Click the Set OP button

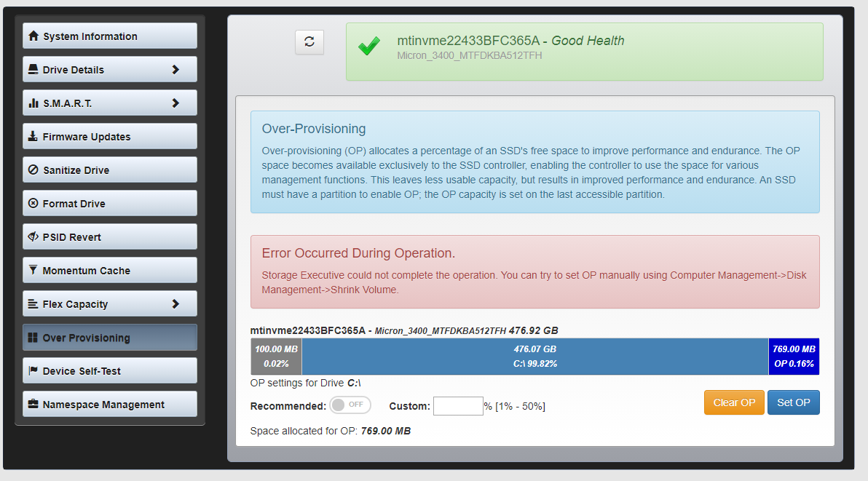pos(793,402)
